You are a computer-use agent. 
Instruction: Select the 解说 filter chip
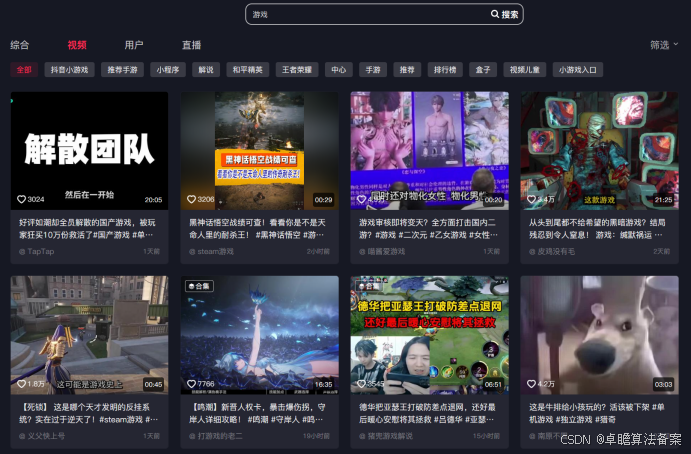pyautogui.click(x=206, y=70)
